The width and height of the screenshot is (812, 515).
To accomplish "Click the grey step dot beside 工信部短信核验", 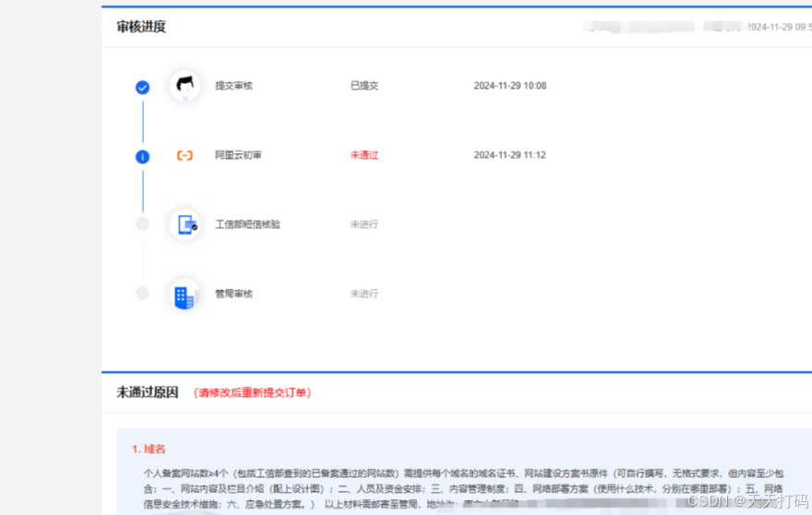I will tap(142, 224).
